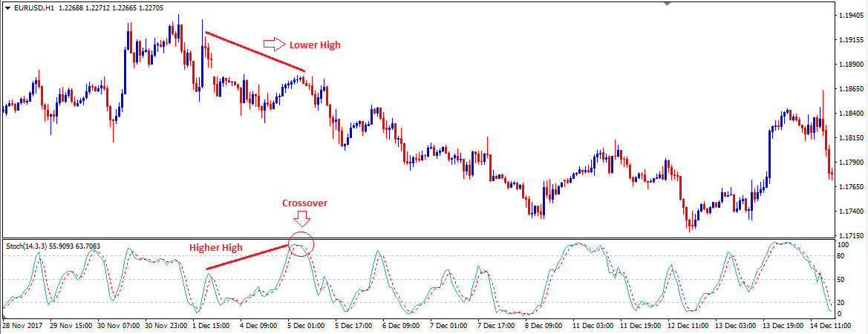868x334 pixels.
Task: Click the 7 Dec 17:00 time label
Action: click(497, 326)
